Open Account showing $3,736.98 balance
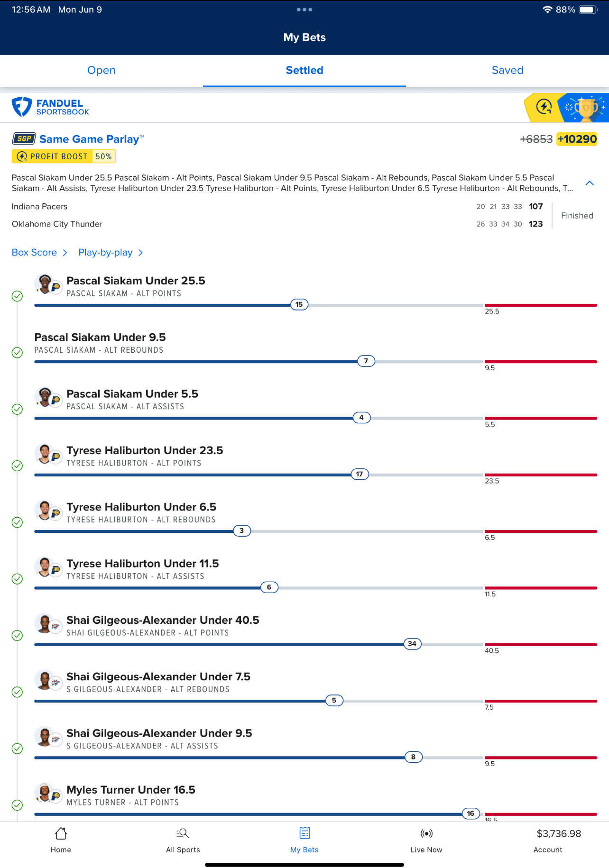Screen dimensions: 609x868 pos(558,839)
